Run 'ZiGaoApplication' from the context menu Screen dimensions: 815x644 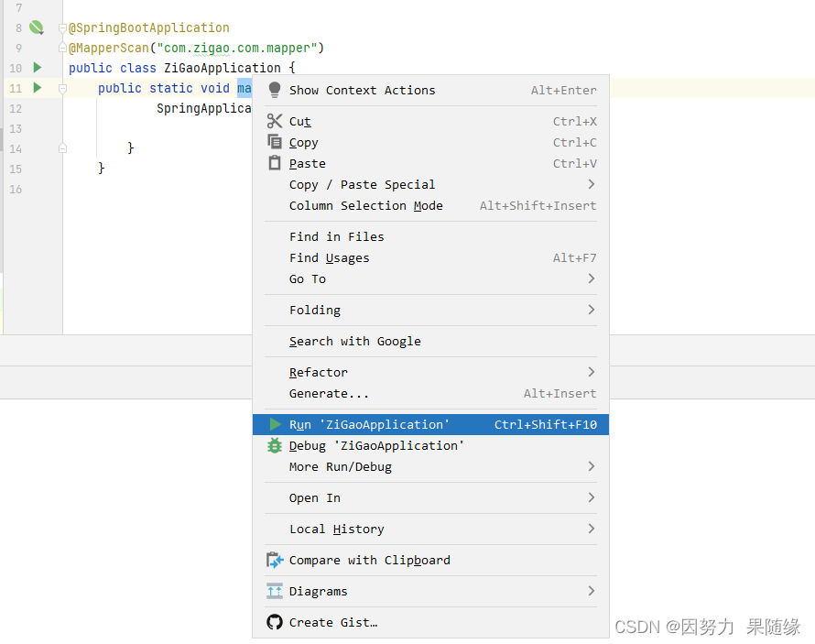click(x=430, y=425)
